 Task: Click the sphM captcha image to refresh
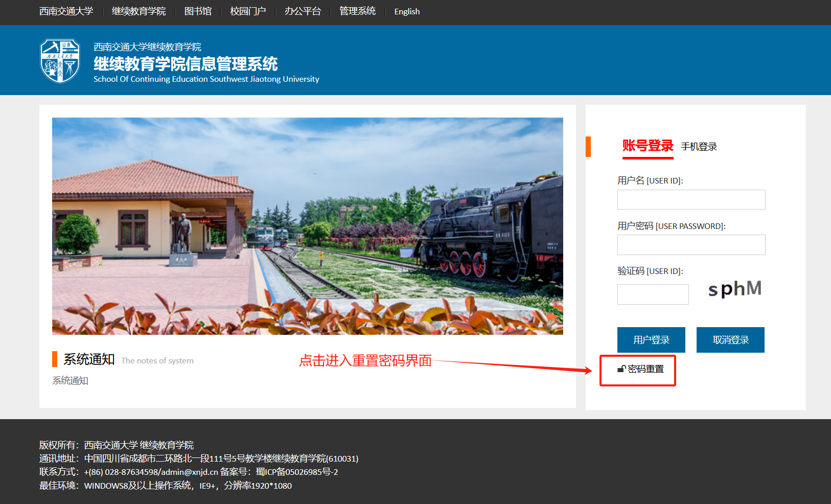734,289
